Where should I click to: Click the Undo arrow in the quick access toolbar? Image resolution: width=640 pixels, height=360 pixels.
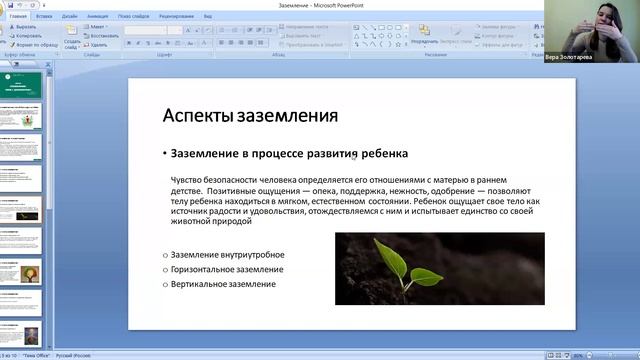coord(19,5)
